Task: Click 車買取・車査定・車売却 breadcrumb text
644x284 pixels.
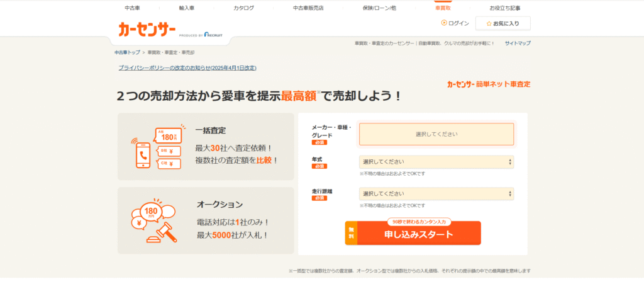Action: (x=171, y=53)
